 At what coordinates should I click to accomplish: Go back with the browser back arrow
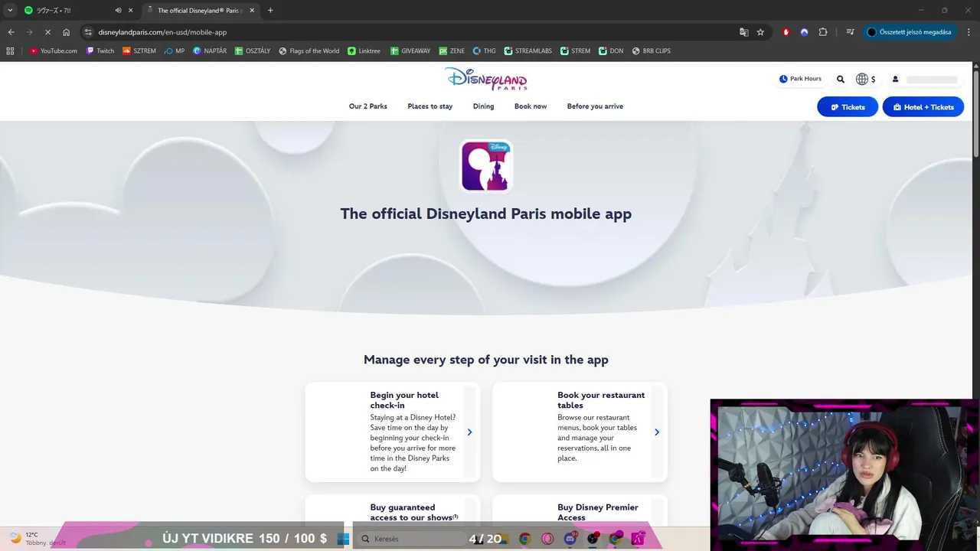point(11,32)
